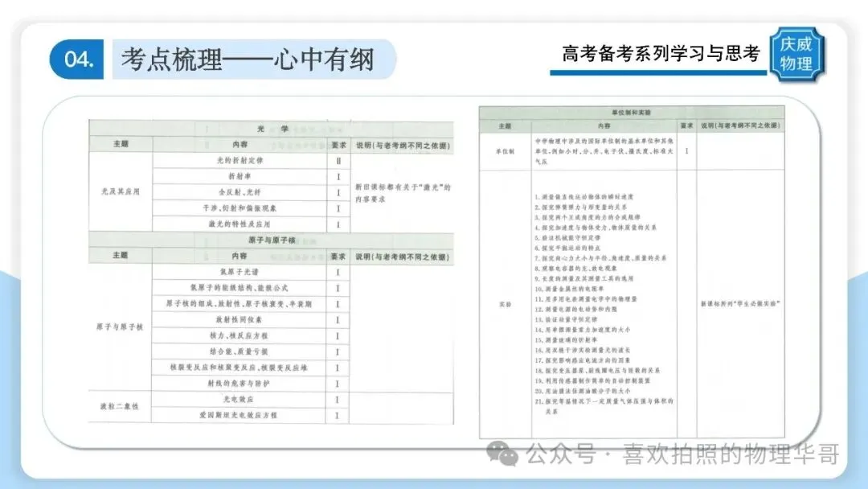Click the 庆威物理 badge logo

(x=797, y=54)
